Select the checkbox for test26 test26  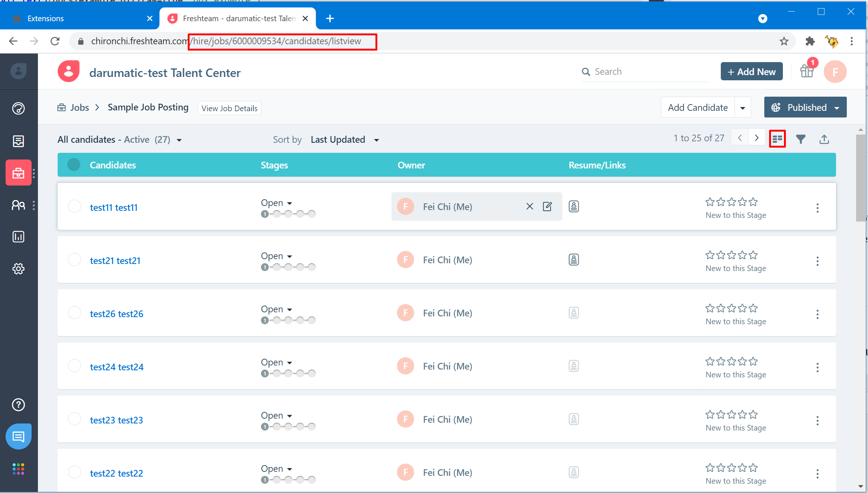(x=74, y=313)
